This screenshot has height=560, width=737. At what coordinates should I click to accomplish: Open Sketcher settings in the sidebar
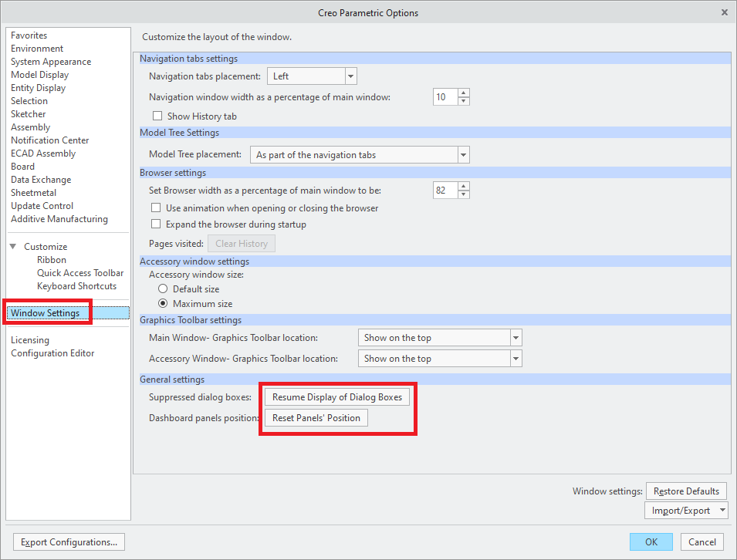point(28,113)
